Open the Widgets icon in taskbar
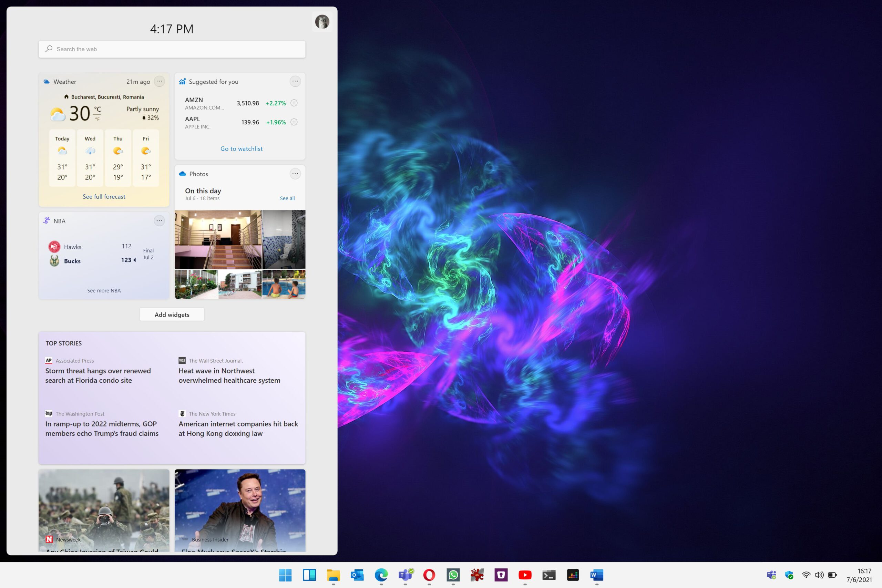 click(309, 575)
